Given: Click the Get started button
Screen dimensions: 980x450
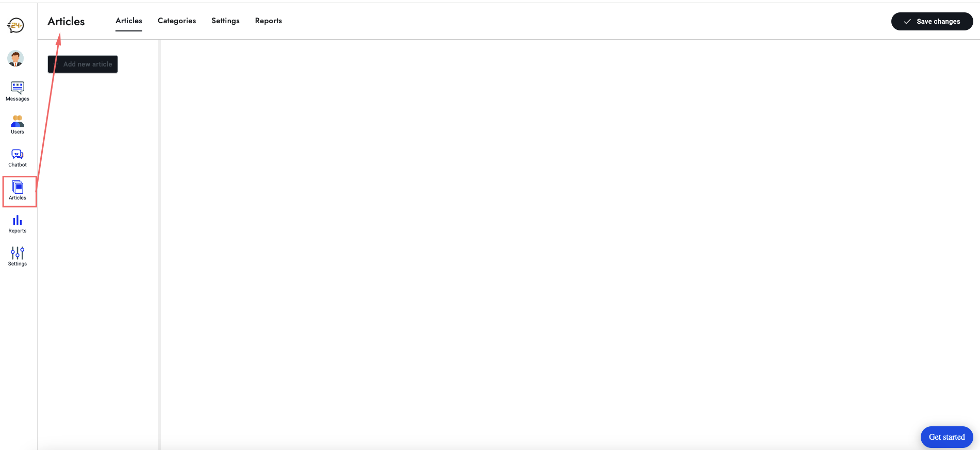Looking at the screenshot, I should point(946,437).
